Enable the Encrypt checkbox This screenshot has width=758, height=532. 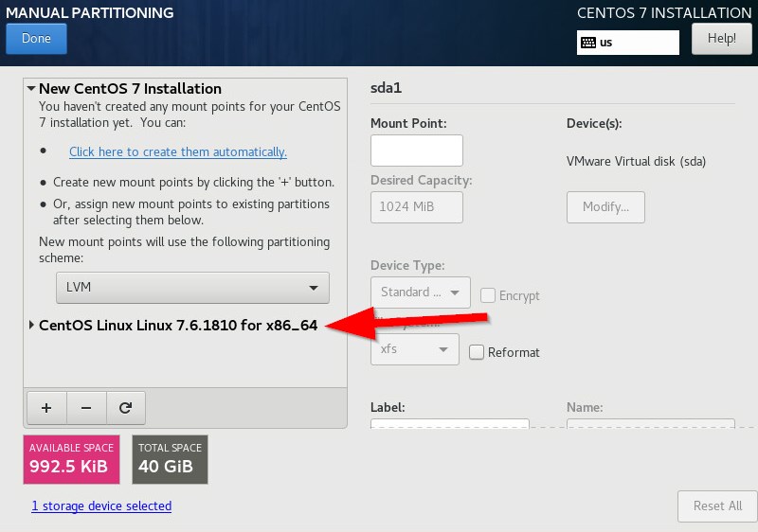(x=488, y=295)
